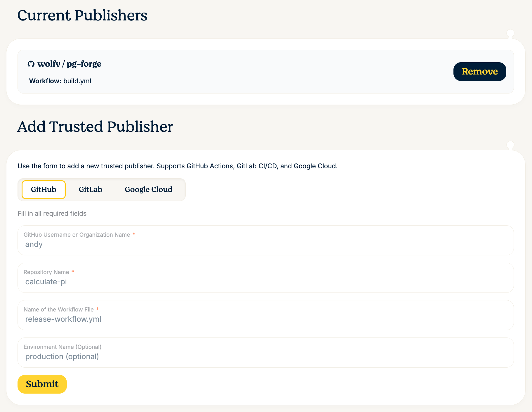Viewport: 532px width, 412px height.
Task: Click the production environment placeholder text
Action: coord(62,356)
